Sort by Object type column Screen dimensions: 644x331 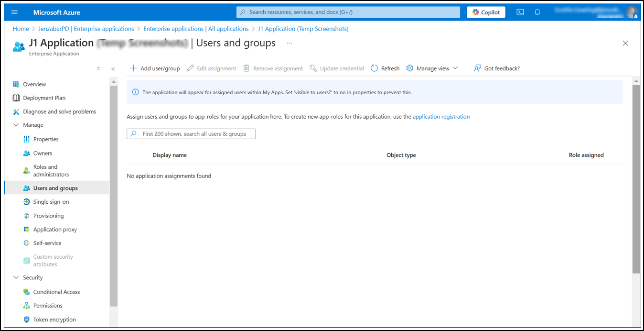coord(401,155)
